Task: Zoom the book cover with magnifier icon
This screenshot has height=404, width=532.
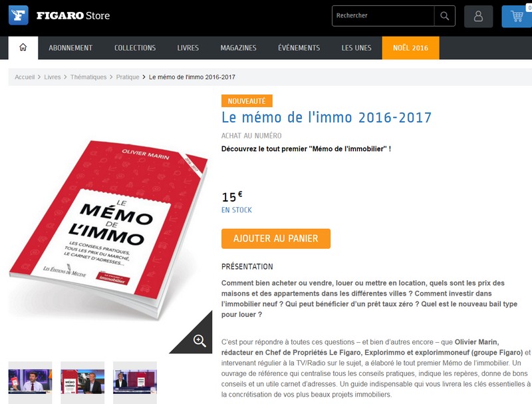Action: click(199, 341)
